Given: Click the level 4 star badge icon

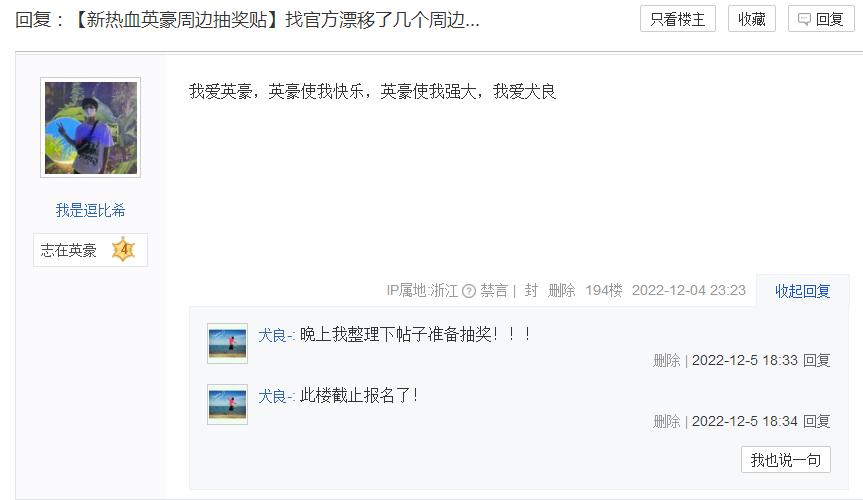Looking at the screenshot, I should point(123,250).
